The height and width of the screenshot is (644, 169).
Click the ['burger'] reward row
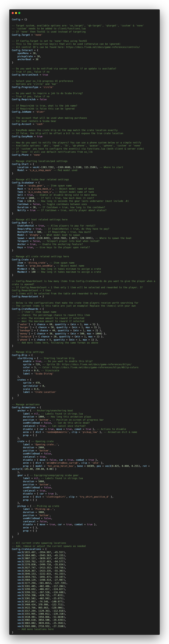[x=59, y=327]
